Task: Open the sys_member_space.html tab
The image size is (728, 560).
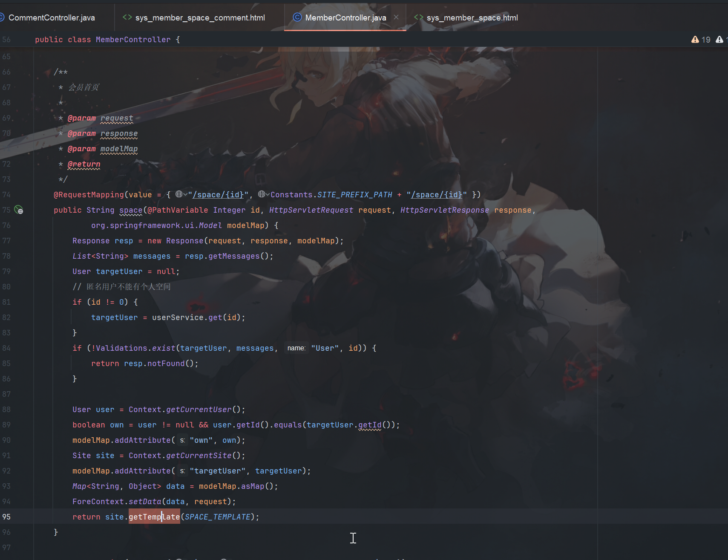Action: point(472,17)
